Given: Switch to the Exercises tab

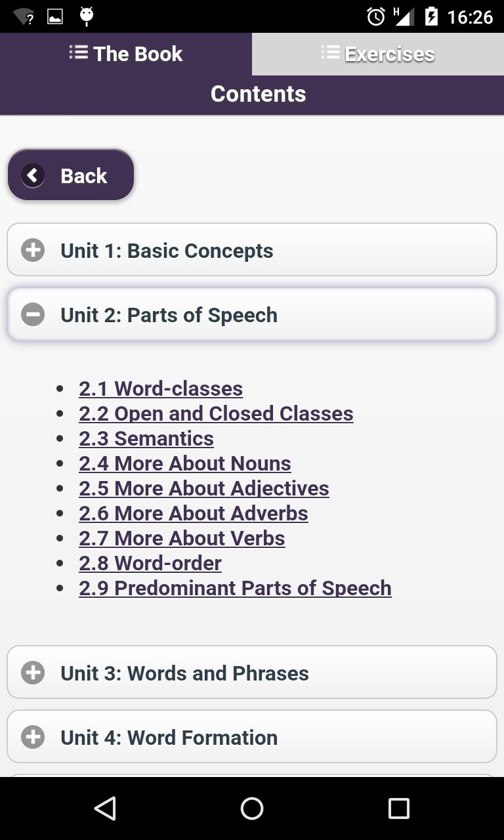Looking at the screenshot, I should pyautogui.click(x=378, y=54).
